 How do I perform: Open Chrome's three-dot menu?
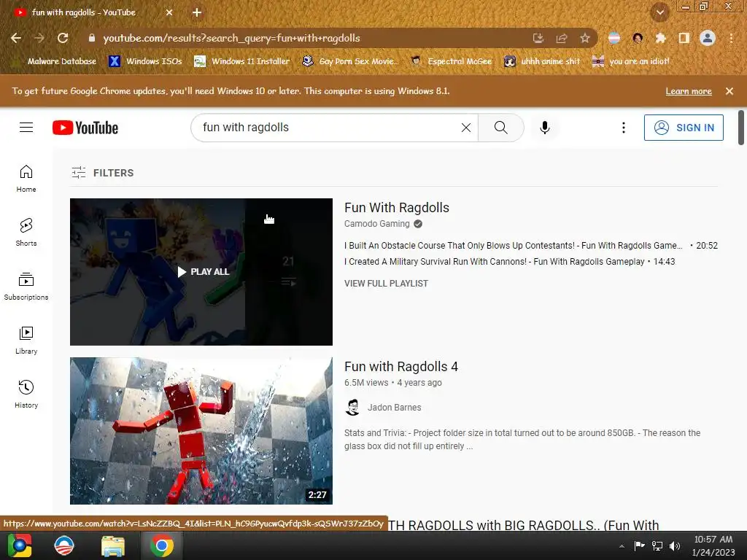click(731, 38)
